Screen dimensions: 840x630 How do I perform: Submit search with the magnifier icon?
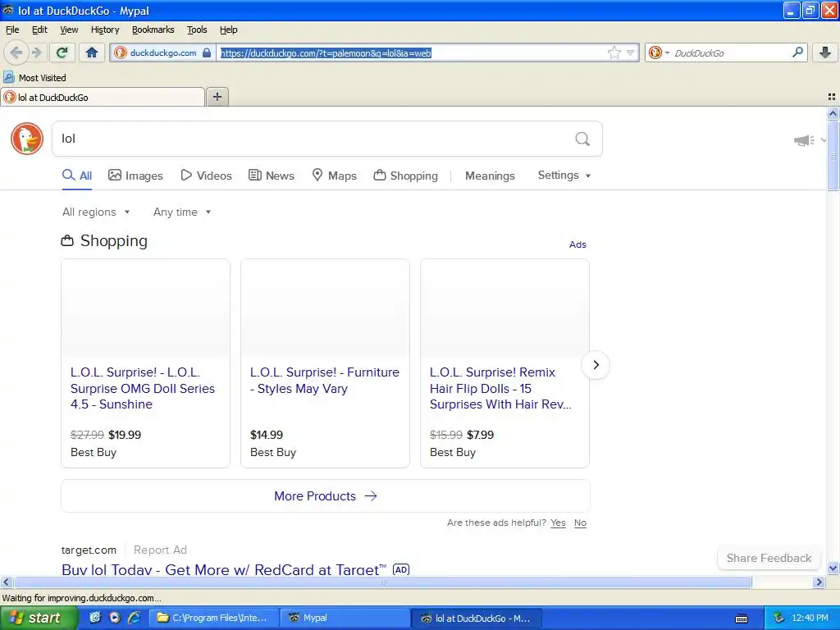(582, 139)
